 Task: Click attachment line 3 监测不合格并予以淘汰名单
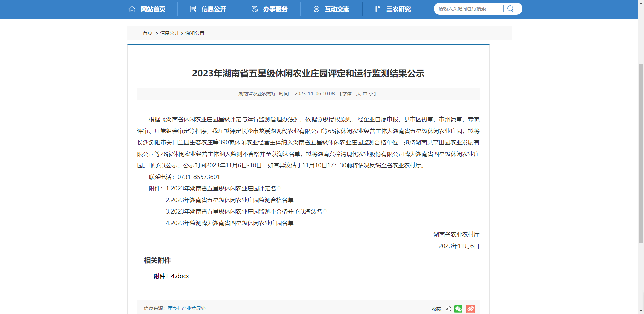[247, 211]
